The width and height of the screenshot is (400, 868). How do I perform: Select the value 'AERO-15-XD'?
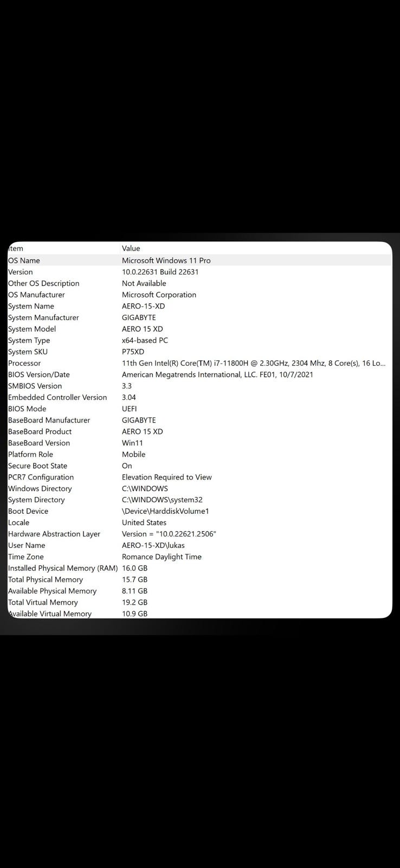(x=144, y=306)
